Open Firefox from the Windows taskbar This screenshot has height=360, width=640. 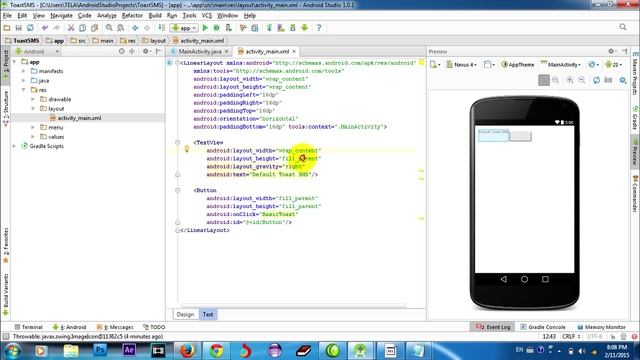187,350
